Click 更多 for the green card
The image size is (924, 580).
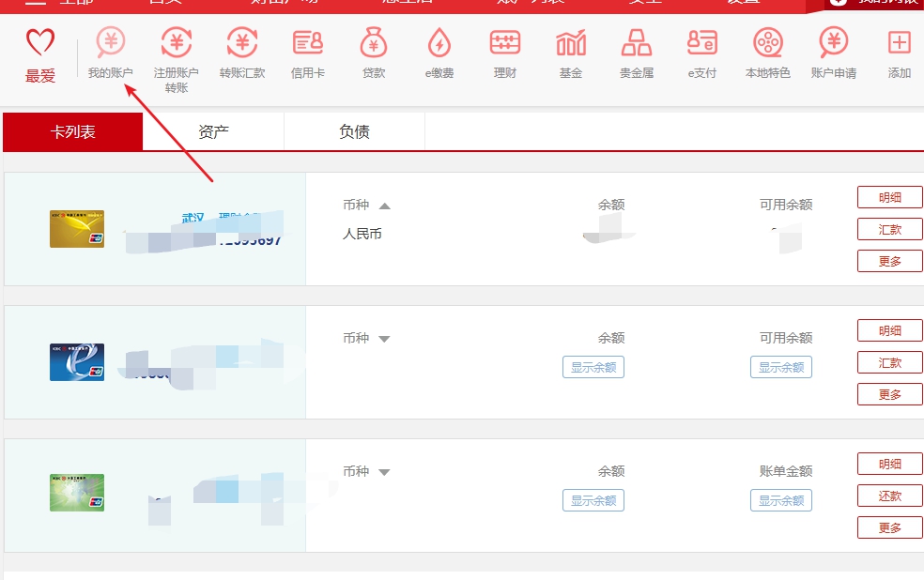[x=890, y=527]
